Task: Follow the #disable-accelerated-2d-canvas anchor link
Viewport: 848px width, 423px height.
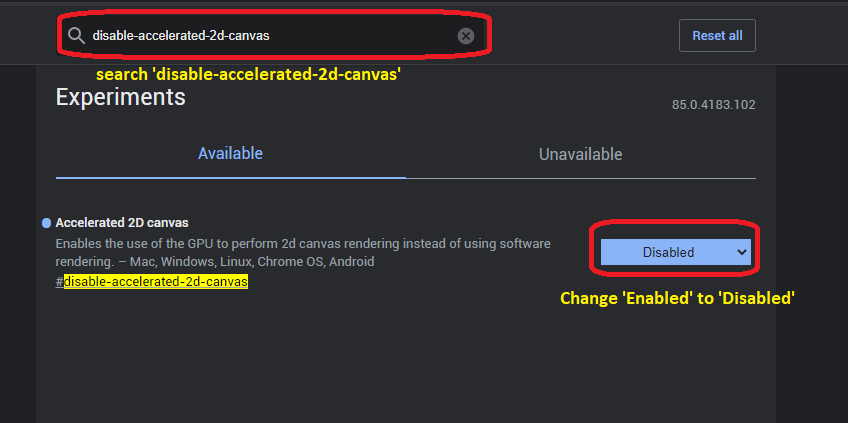Action: (156, 282)
